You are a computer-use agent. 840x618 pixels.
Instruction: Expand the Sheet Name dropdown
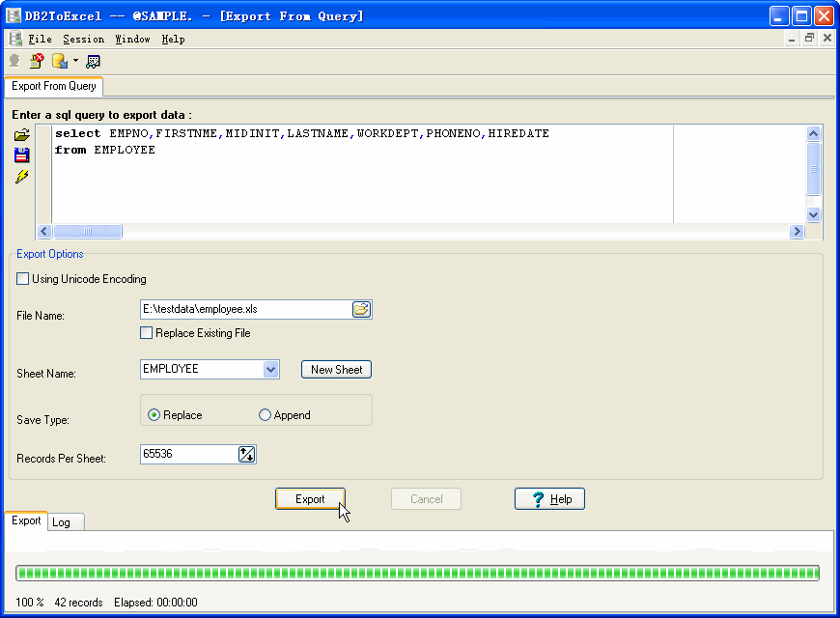coord(271,369)
